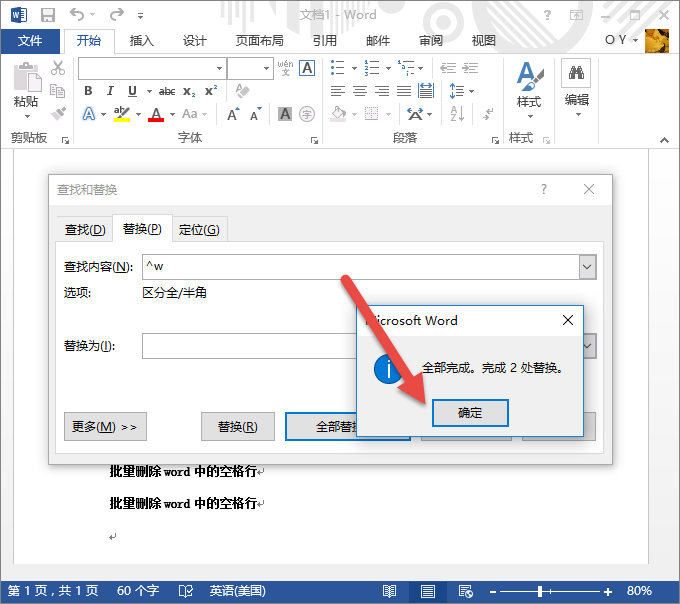
Task: Toggle strikethrough abc formatting
Action: pyautogui.click(x=167, y=91)
